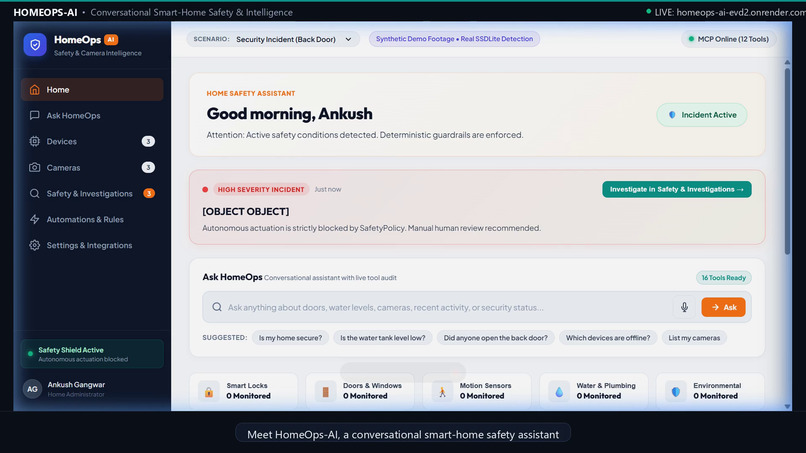Open Automations & Rules in sidebar
The height and width of the screenshot is (453, 806).
[92, 220]
